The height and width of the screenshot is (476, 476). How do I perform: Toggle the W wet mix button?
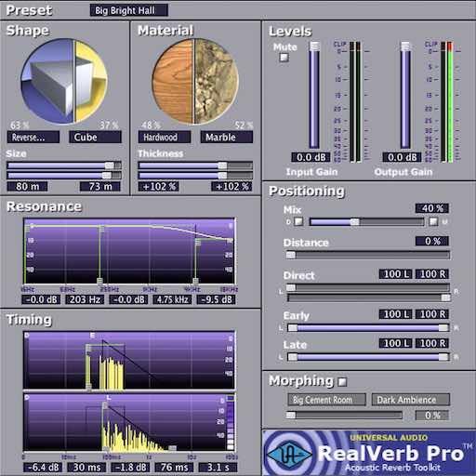(x=433, y=221)
